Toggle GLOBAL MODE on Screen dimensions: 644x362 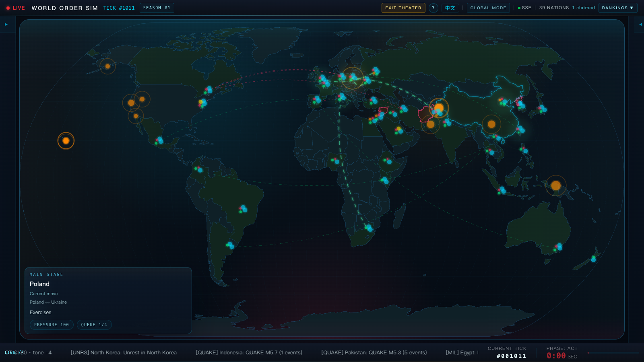(488, 8)
